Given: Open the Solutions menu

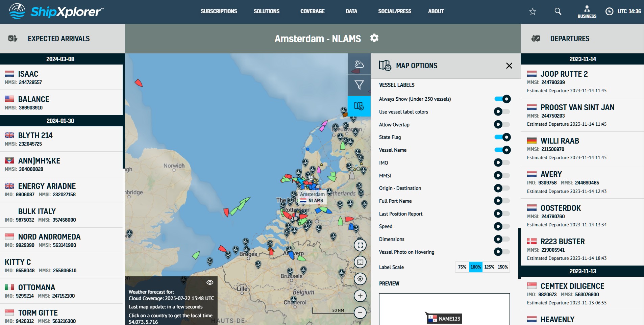Looking at the screenshot, I should click(x=266, y=11).
